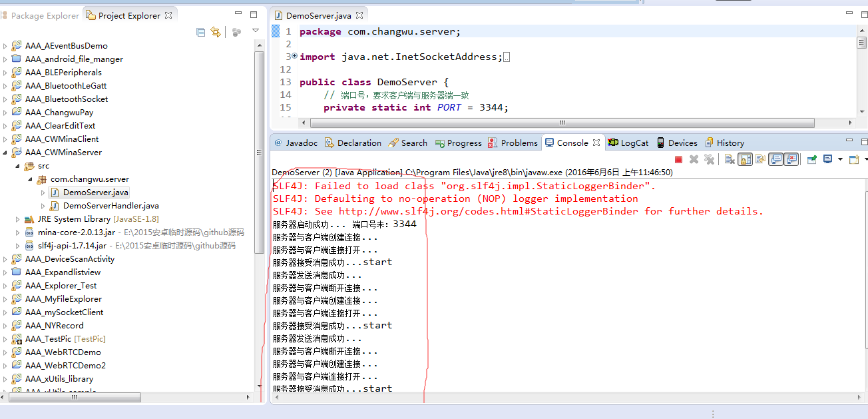Collapse the AAA_CWMinaServer project
This screenshot has height=419, width=868.
pos(5,153)
